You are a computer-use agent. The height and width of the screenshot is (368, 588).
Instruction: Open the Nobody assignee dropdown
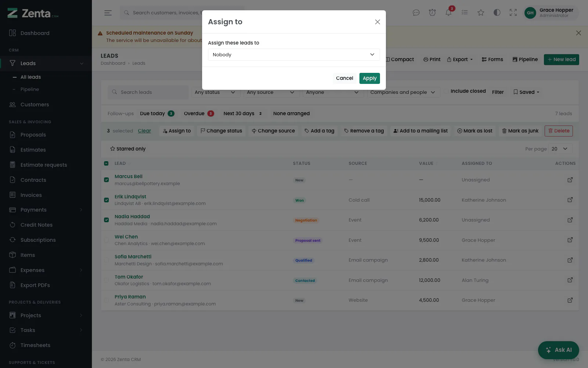coord(294,54)
